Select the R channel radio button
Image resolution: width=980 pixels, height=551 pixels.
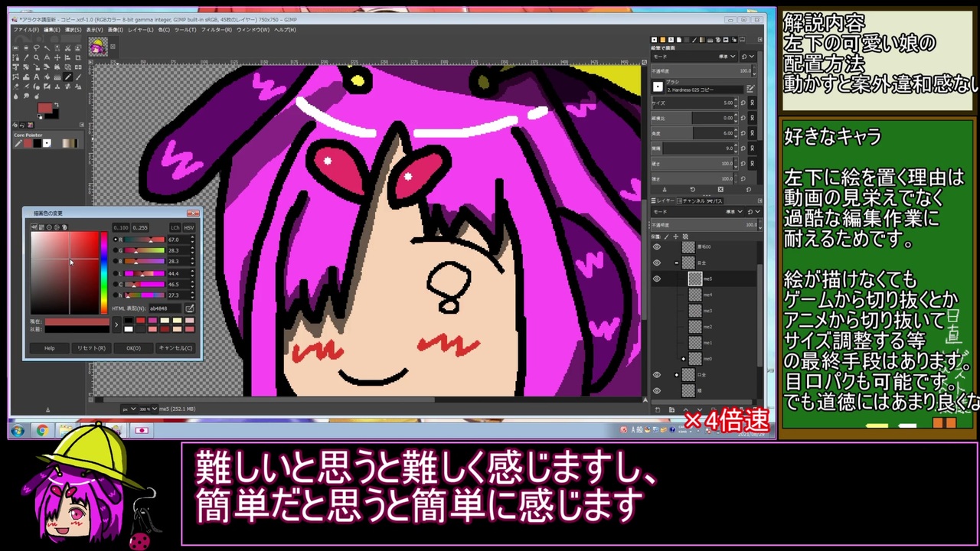tap(116, 240)
